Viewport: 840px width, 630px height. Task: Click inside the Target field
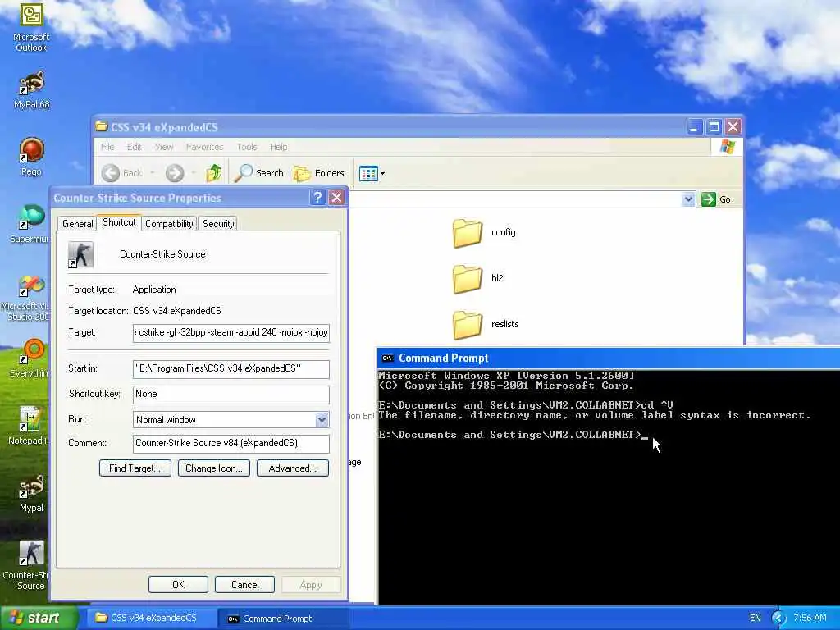pos(231,333)
